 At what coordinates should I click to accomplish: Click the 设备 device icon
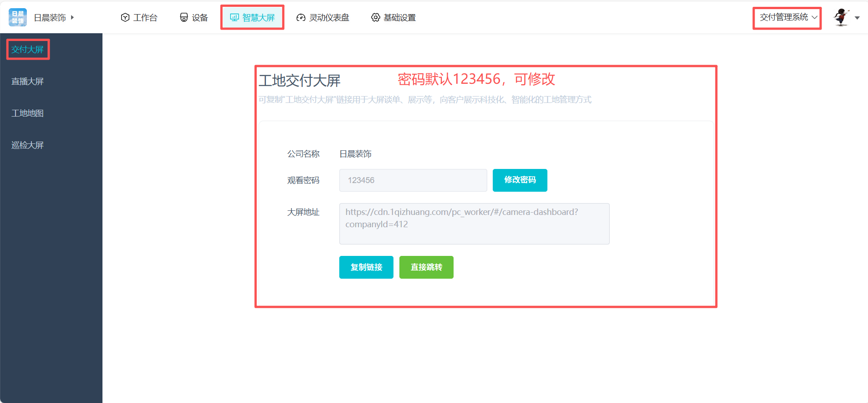coord(184,17)
